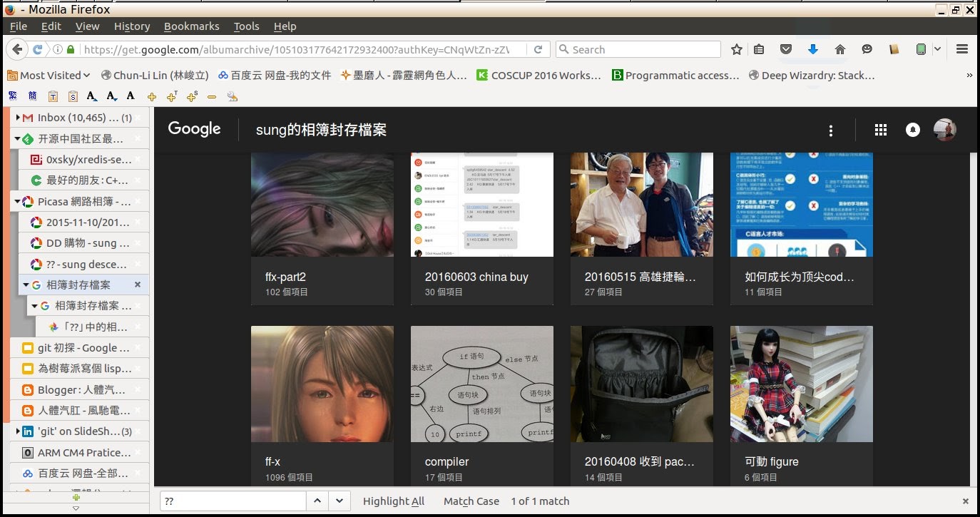Image resolution: width=980 pixels, height=517 pixels.
Task: Click the plain yellow plus icon
Action: [152, 96]
